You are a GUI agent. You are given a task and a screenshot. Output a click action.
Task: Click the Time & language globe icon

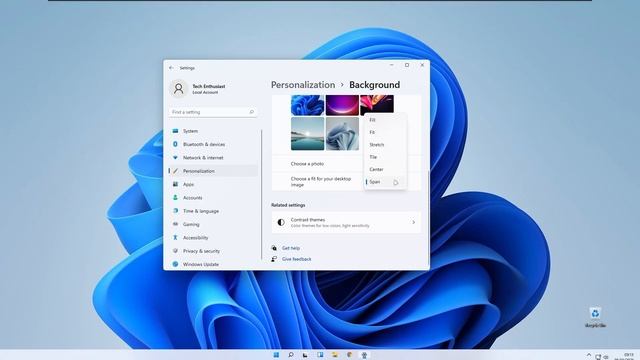click(x=176, y=211)
